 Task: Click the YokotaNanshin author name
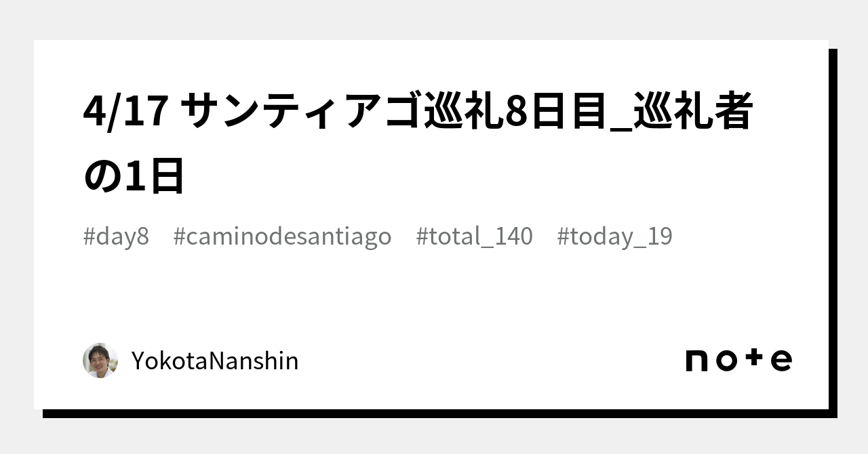pos(215,361)
